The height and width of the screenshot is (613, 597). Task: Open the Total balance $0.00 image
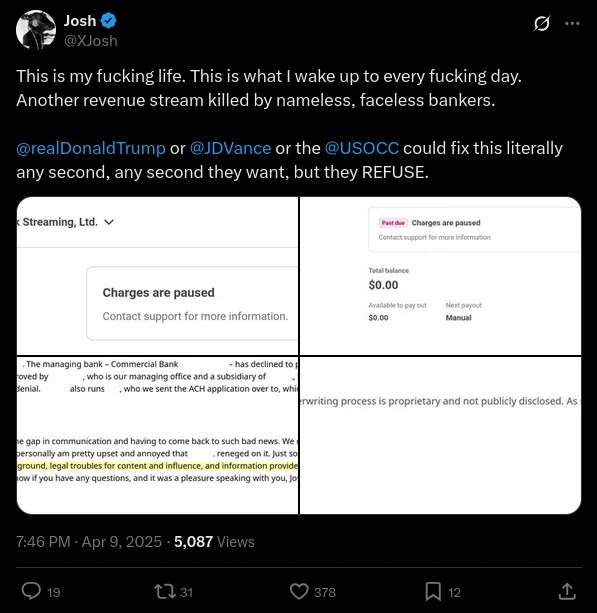point(440,276)
